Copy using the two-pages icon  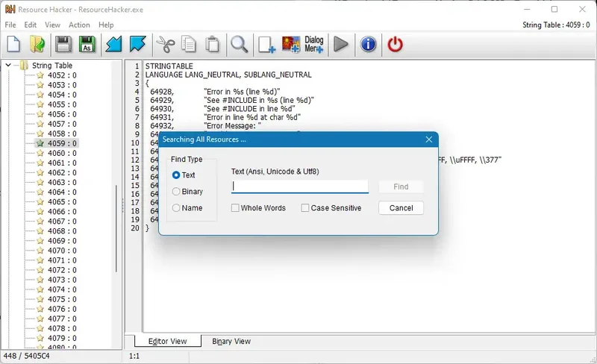189,44
